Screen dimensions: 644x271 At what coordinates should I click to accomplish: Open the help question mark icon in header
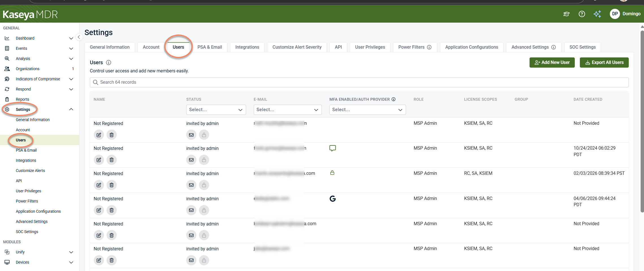[x=582, y=14]
